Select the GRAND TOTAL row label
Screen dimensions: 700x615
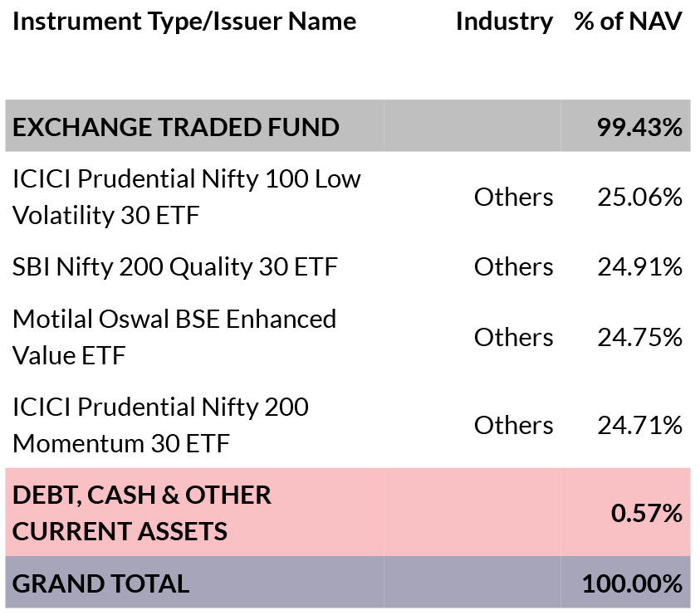tap(101, 583)
